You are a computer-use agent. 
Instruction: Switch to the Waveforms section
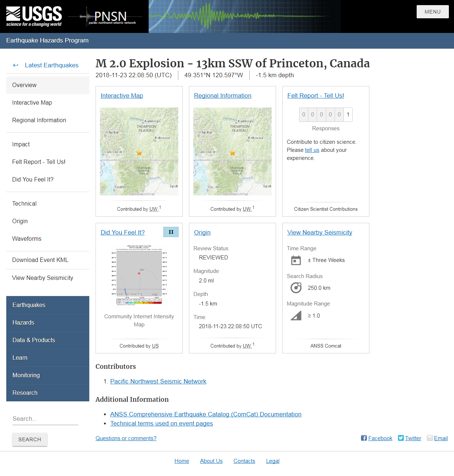tap(26, 239)
